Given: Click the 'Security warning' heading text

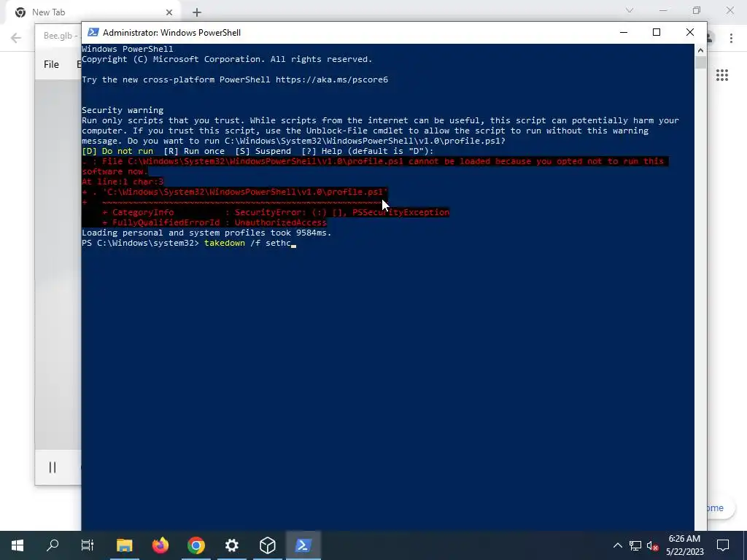Looking at the screenshot, I should tap(123, 111).
